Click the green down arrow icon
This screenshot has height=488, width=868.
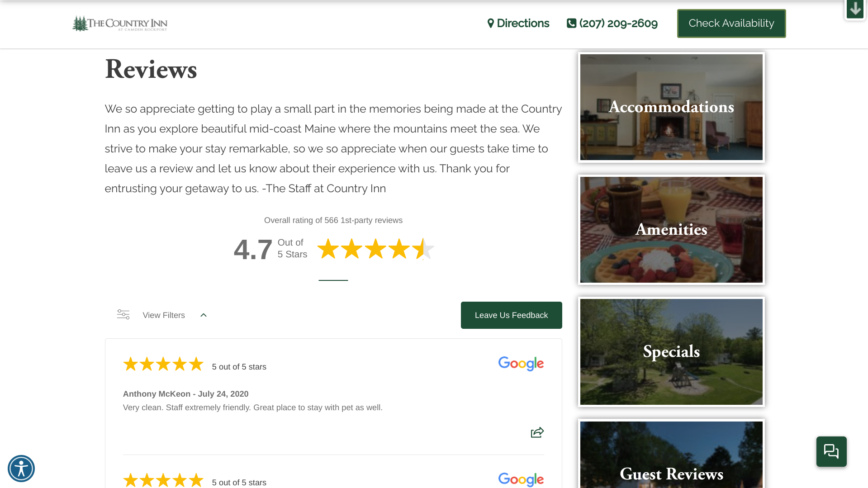point(855,9)
